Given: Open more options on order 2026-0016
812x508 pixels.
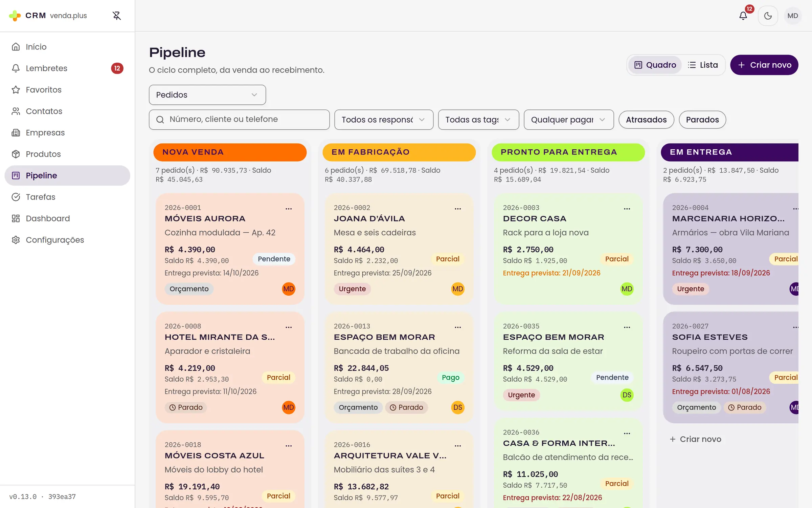Looking at the screenshot, I should [x=458, y=446].
